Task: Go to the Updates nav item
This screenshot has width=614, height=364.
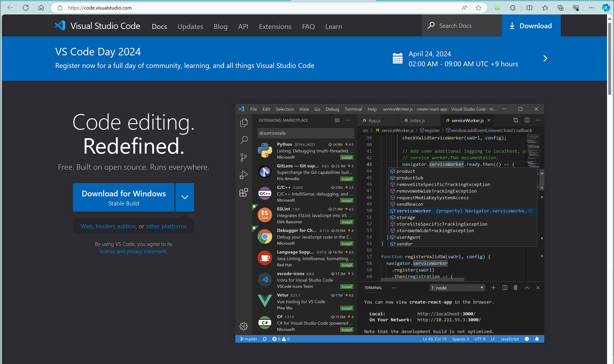Action: point(190,26)
